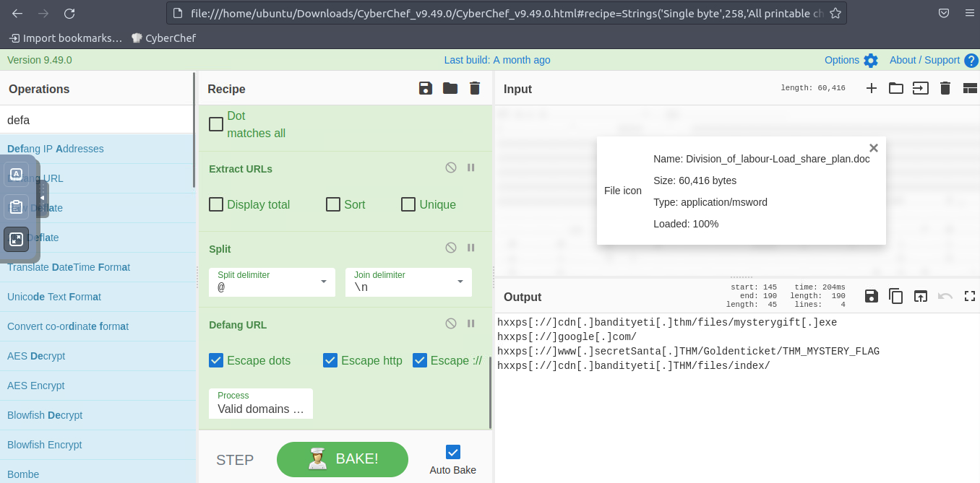Image resolution: width=980 pixels, height=483 pixels.
Task: Open the Join delimiter dropdown
Action: coord(460,282)
